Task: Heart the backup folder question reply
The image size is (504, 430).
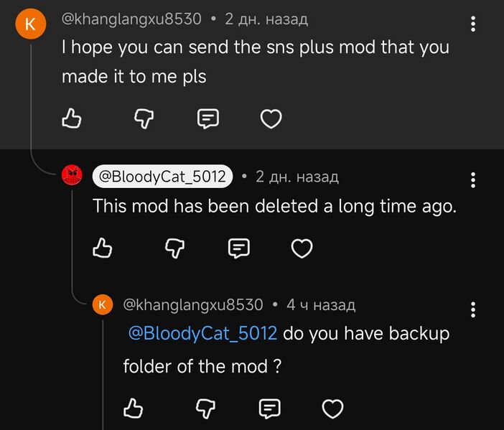Action: point(332,408)
